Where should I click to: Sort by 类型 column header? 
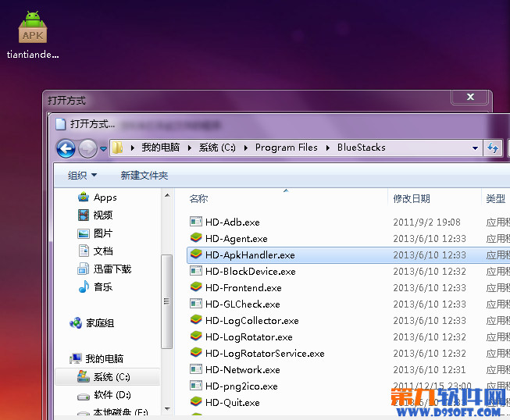(495, 198)
